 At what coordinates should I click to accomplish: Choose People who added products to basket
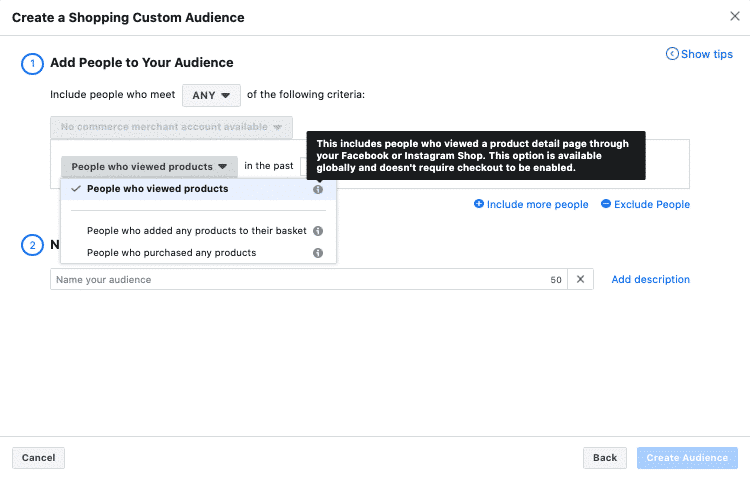[x=196, y=231]
